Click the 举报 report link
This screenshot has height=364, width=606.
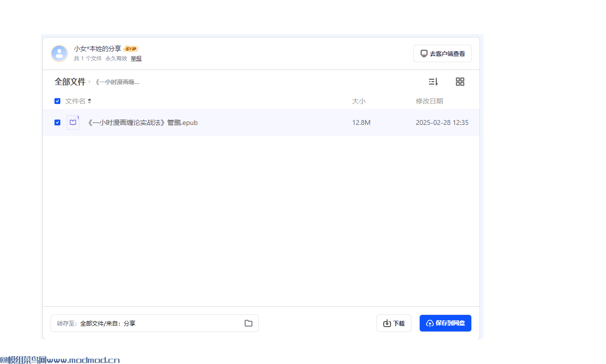136,58
